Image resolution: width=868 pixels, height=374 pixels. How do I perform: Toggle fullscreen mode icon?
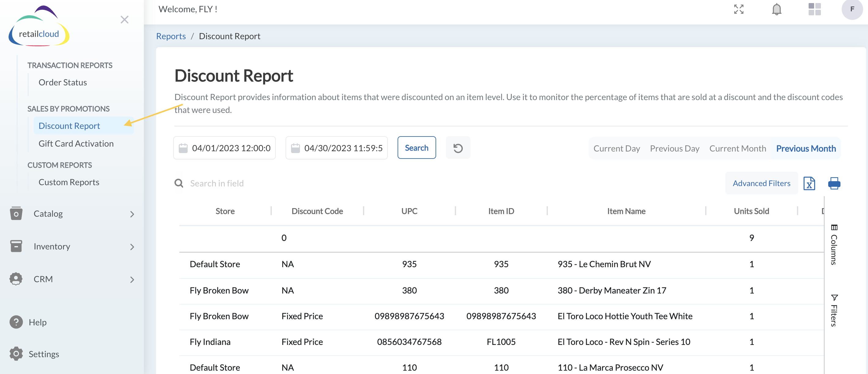pos(739,9)
